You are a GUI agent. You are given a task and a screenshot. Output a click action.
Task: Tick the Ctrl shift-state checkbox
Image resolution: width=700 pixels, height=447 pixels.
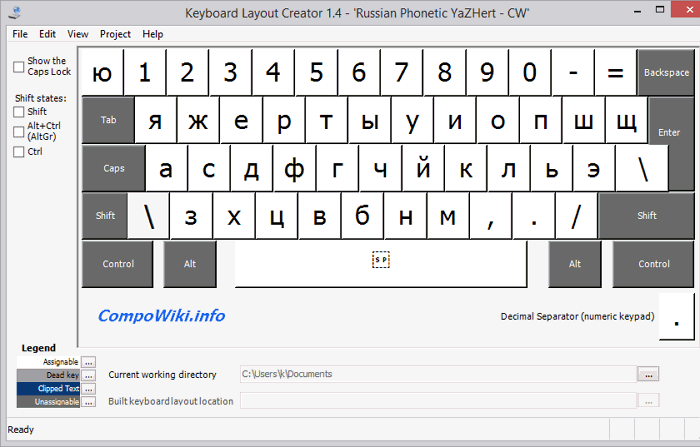coord(19,152)
